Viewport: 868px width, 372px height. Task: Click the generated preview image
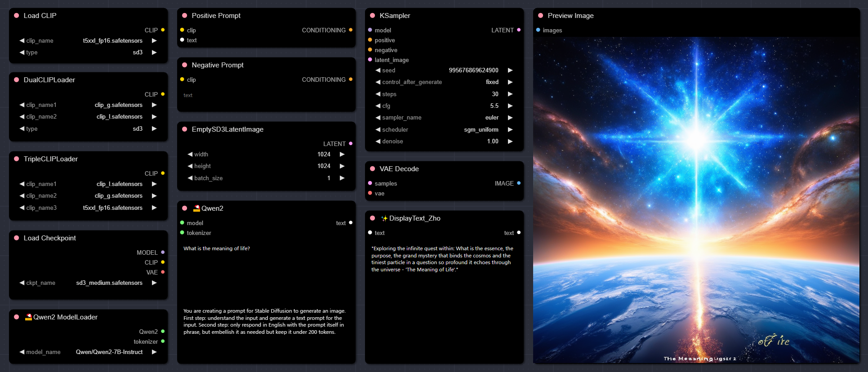(696, 200)
